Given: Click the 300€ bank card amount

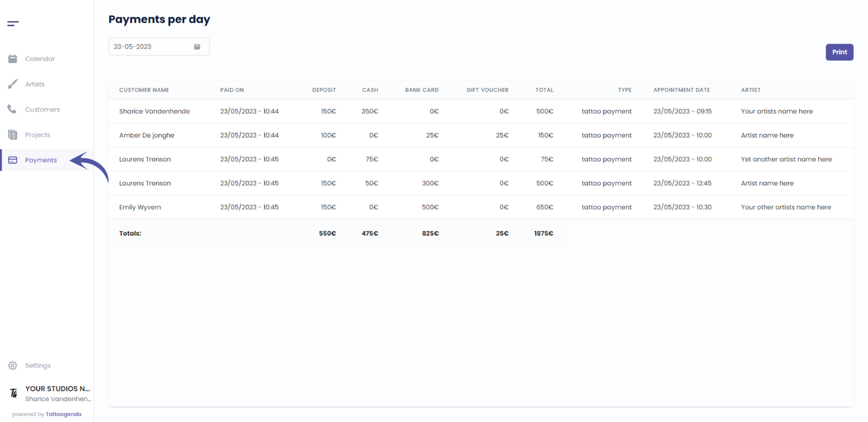Looking at the screenshot, I should point(430,183).
